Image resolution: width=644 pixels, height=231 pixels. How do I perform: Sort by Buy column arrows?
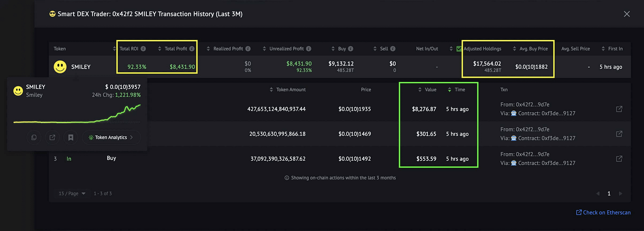333,49
